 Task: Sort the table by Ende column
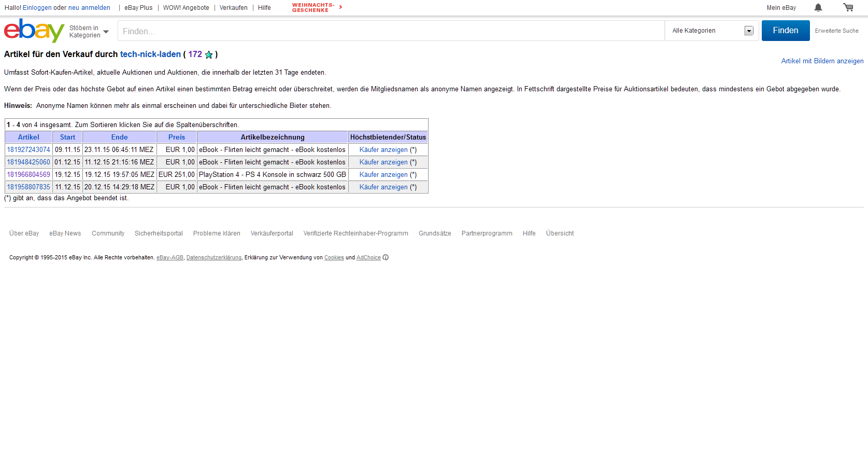[119, 137]
